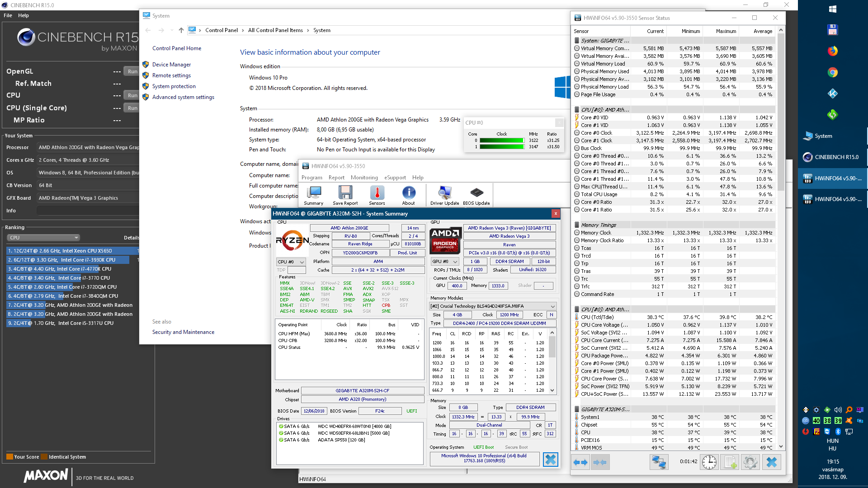Click the Driver Update toolbar icon
The height and width of the screenshot is (488, 868).
coord(444,195)
